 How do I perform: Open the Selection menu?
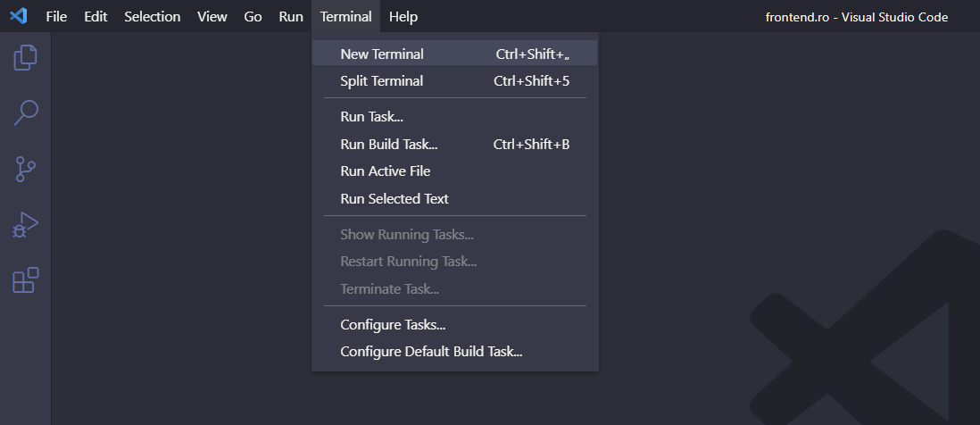(152, 17)
